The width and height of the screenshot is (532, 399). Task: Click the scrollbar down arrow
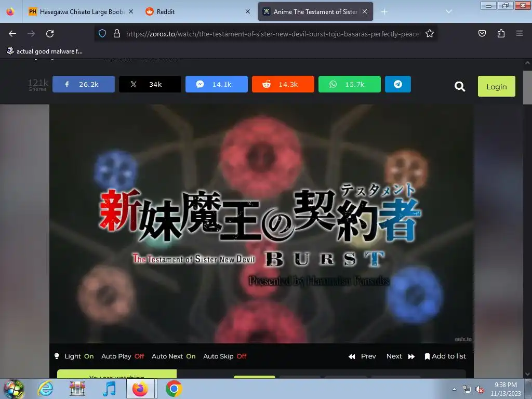pyautogui.click(x=527, y=374)
